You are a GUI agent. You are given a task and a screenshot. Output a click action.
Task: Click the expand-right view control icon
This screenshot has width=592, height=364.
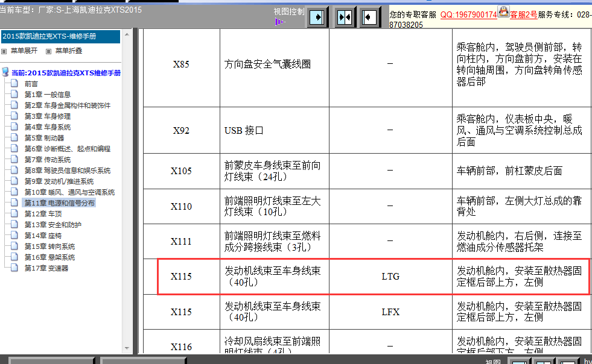[x=317, y=17]
